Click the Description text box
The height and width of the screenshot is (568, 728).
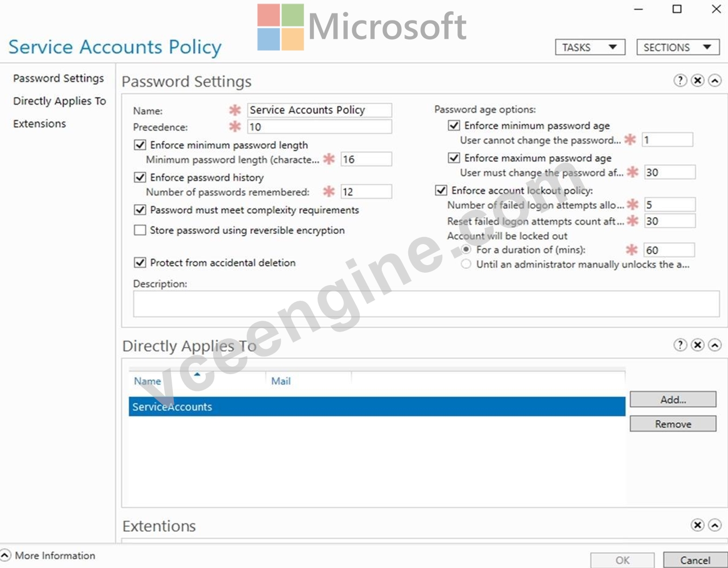pyautogui.click(x=426, y=304)
